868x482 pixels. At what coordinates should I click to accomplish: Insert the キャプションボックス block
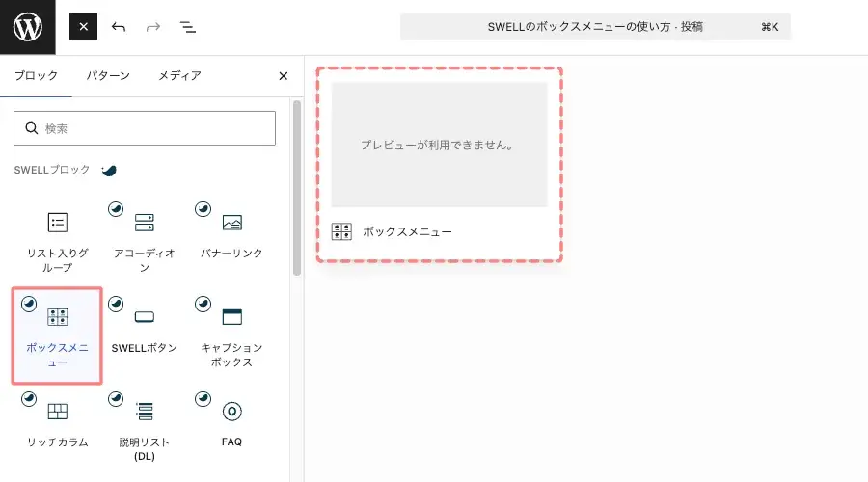tap(231, 335)
